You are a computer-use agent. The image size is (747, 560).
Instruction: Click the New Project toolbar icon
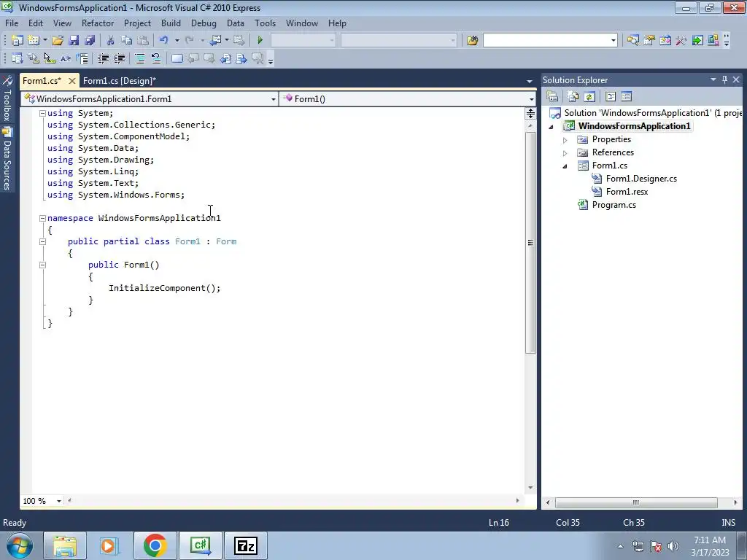click(18, 41)
